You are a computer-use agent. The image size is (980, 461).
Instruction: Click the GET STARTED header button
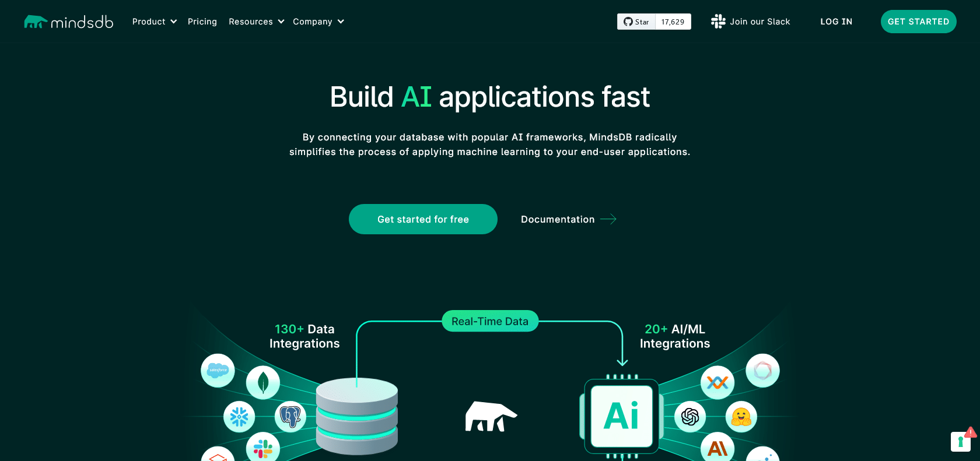point(918,22)
